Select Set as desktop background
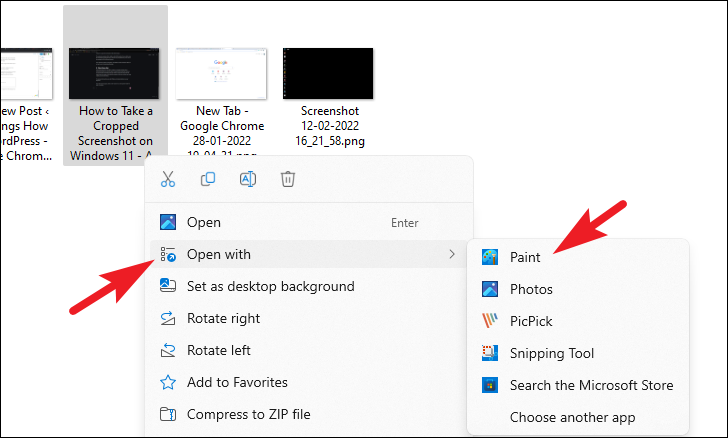This screenshot has width=728, height=438. 270,286
